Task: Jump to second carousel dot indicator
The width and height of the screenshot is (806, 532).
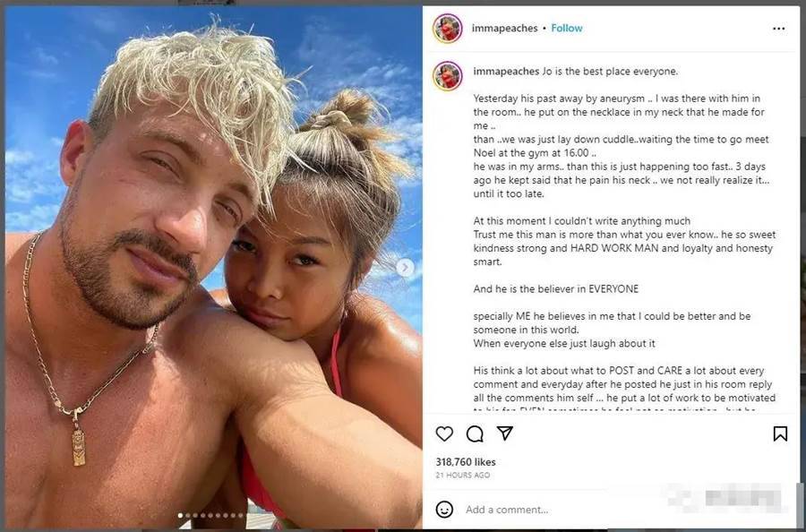Action: click(x=188, y=516)
